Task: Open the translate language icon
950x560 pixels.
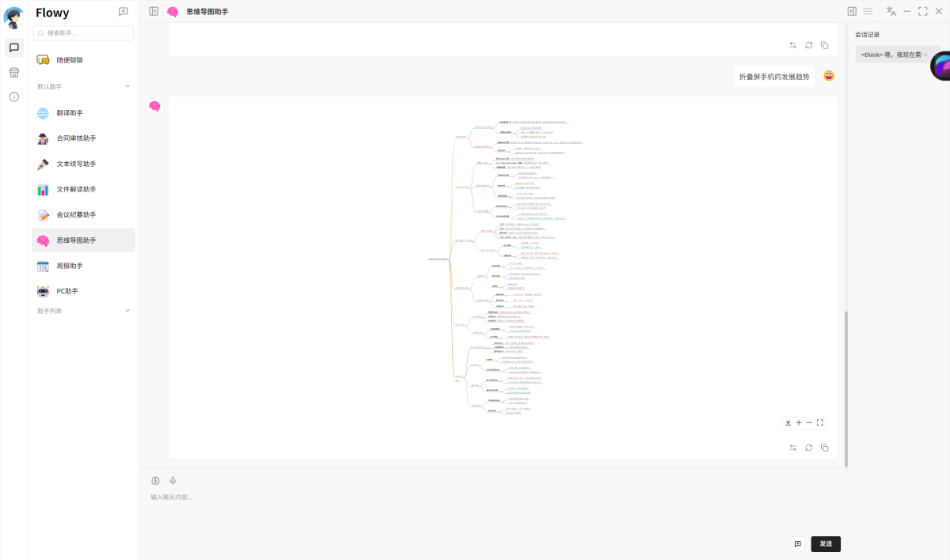Action: [891, 11]
